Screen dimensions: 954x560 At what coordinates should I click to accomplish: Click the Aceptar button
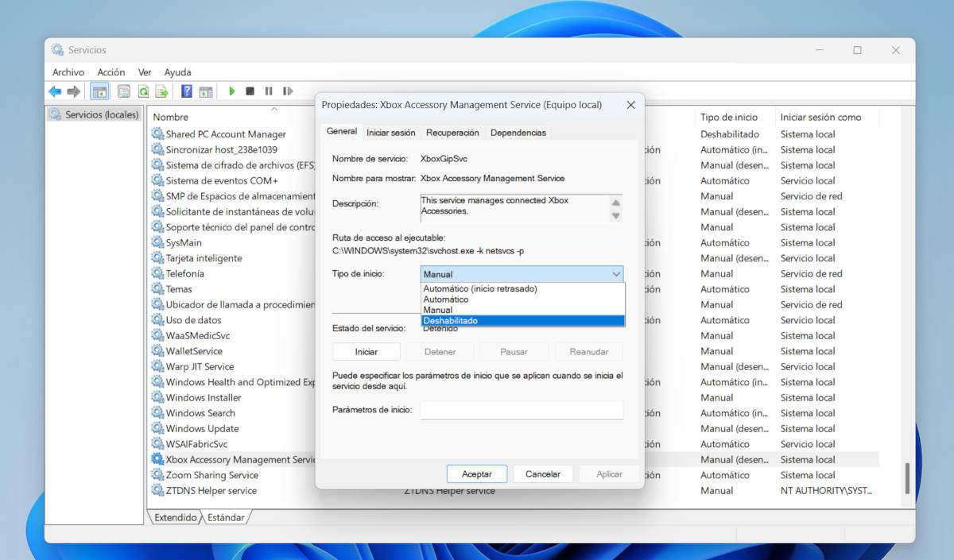[477, 473]
